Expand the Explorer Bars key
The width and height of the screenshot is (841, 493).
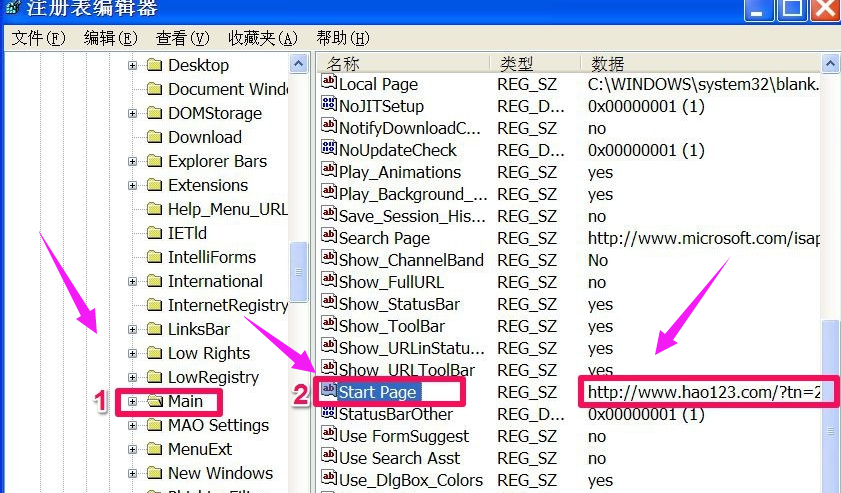132,161
